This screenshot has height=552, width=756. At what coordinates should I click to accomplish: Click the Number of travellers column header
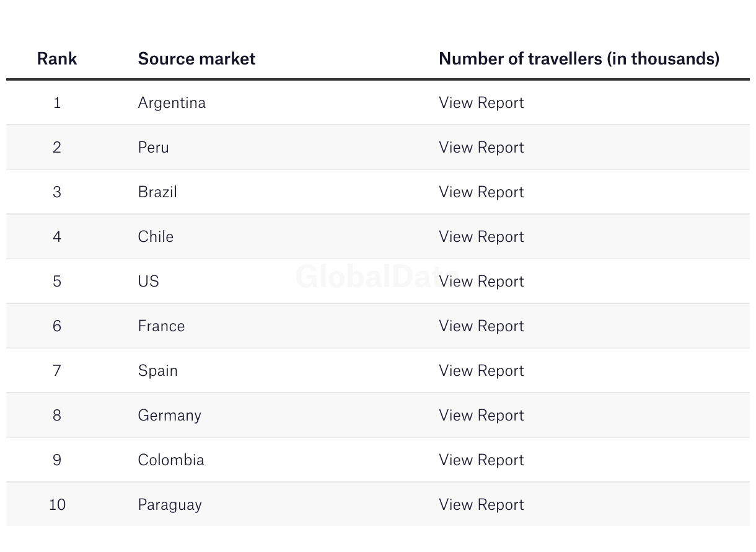(x=579, y=58)
